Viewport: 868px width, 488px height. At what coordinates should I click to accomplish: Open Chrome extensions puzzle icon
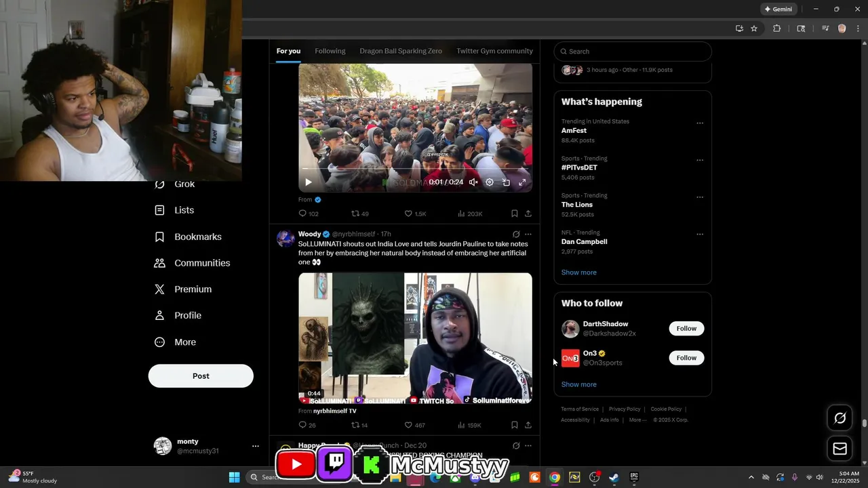tap(777, 28)
